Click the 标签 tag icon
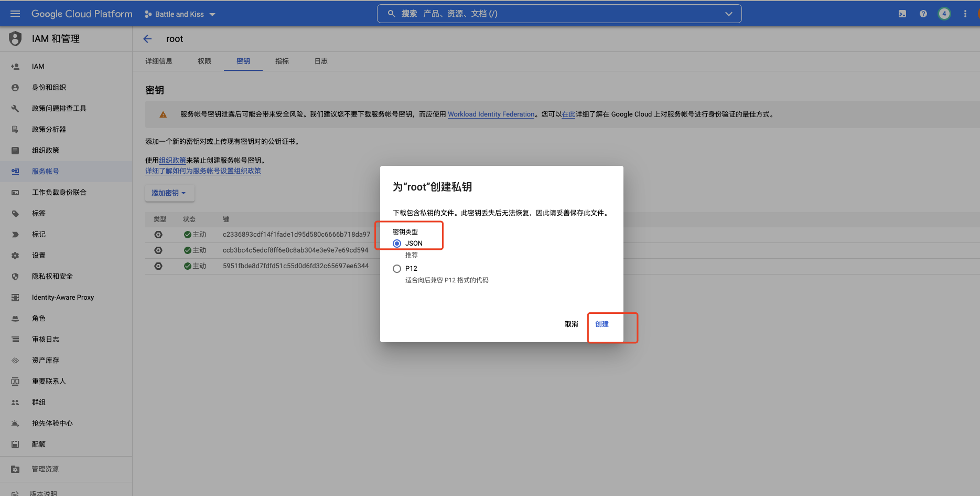980x496 pixels. 15,214
